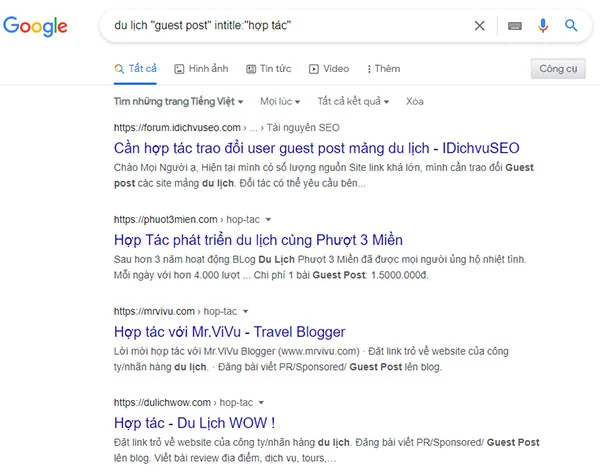The width and height of the screenshot is (600, 475).
Task: Click the Công cụ button
Action: click(558, 69)
